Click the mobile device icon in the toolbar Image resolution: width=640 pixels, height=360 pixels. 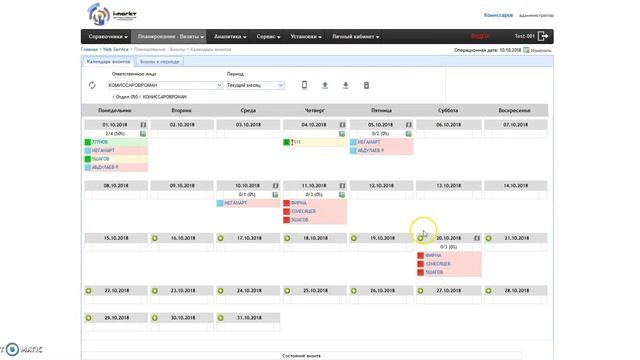tap(304, 85)
